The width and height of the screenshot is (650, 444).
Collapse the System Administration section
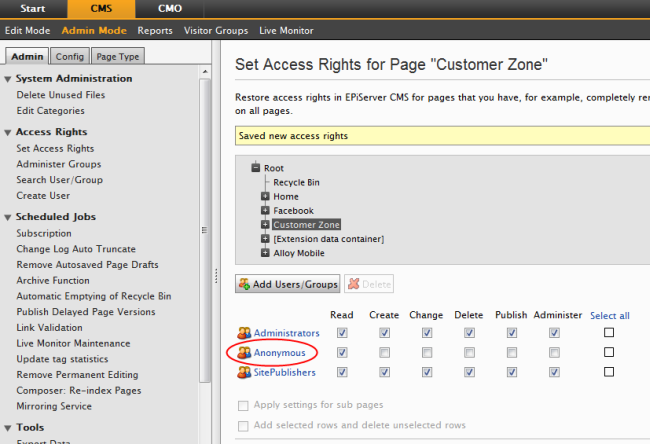pyautogui.click(x=8, y=79)
